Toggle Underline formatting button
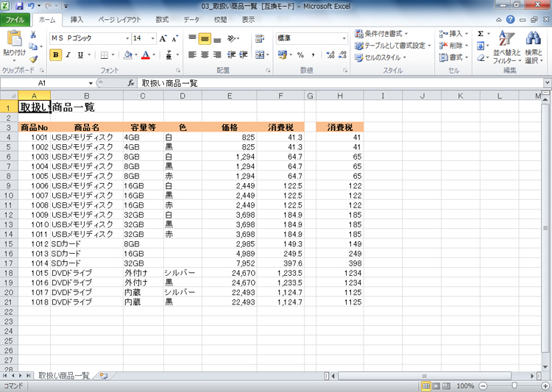Viewport: 552px width, 392px height. (80, 55)
